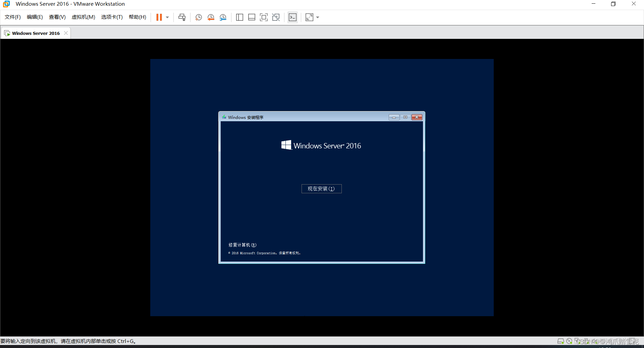Toggle the console view icon
Viewport: 644px width, 348px height.
click(292, 17)
